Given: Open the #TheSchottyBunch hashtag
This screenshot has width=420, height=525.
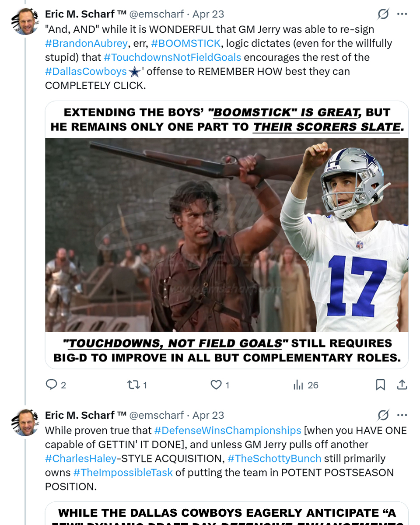Looking at the screenshot, I should [x=274, y=458].
